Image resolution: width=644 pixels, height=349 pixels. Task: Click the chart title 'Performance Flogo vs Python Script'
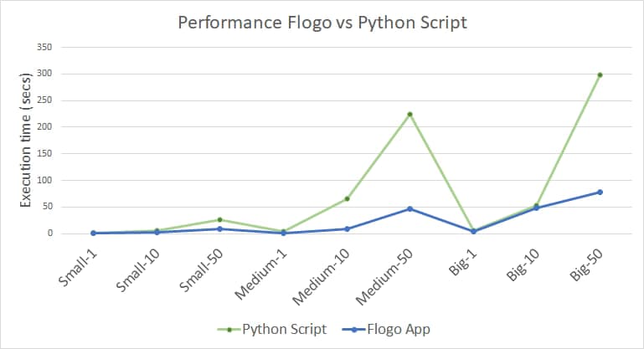tap(322, 23)
